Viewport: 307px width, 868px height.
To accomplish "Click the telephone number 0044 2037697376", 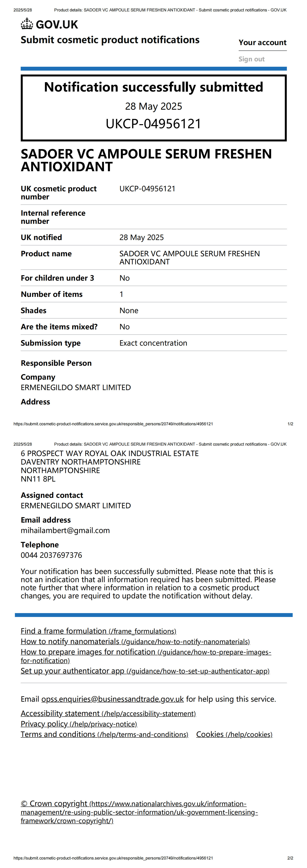I will [x=51, y=555].
